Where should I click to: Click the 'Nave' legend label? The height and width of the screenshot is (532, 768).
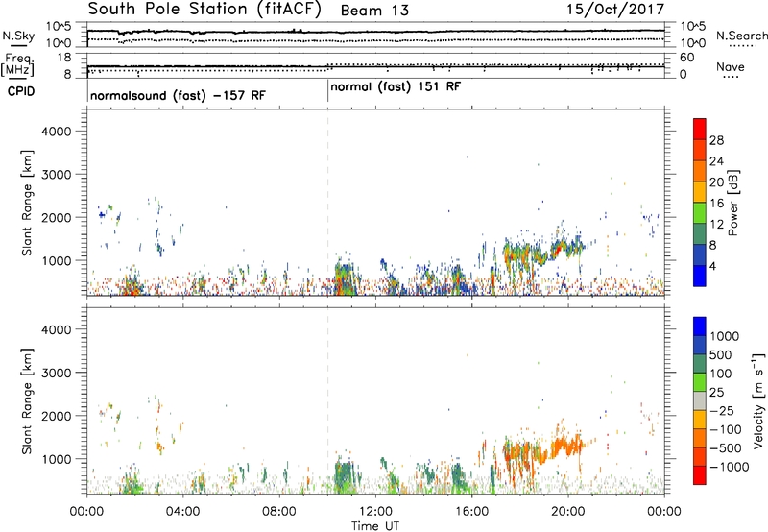click(731, 67)
